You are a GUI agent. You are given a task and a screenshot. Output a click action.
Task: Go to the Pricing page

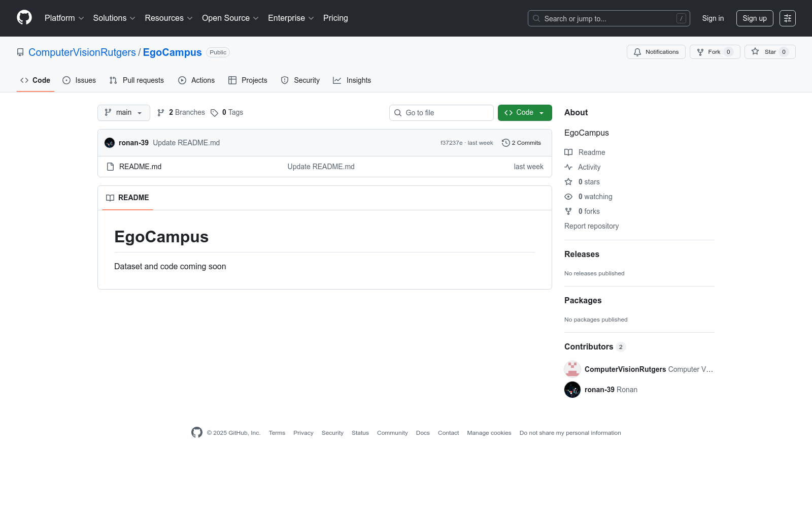point(335,18)
